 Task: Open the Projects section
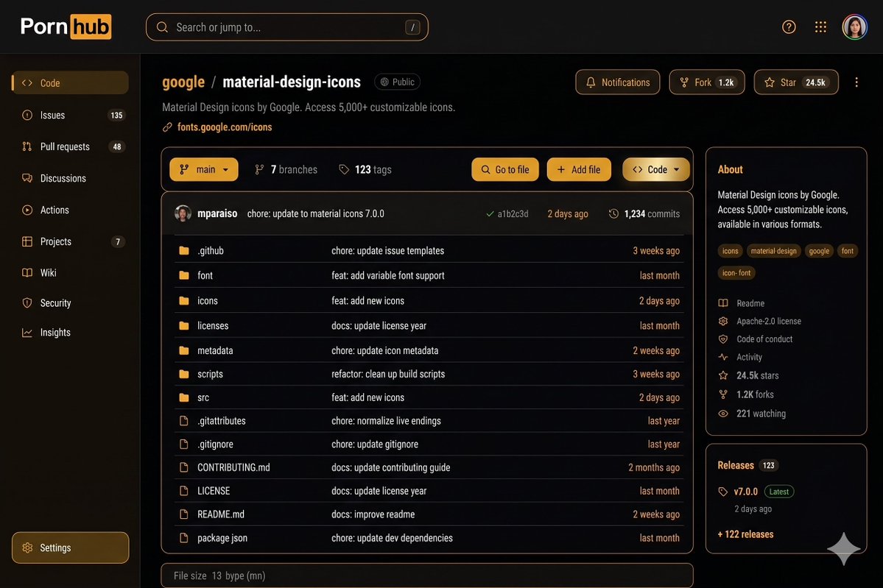tap(71, 241)
